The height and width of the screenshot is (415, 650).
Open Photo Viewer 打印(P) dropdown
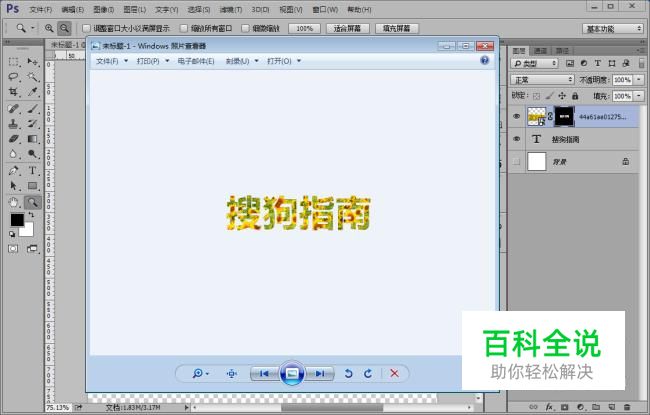pos(153,61)
